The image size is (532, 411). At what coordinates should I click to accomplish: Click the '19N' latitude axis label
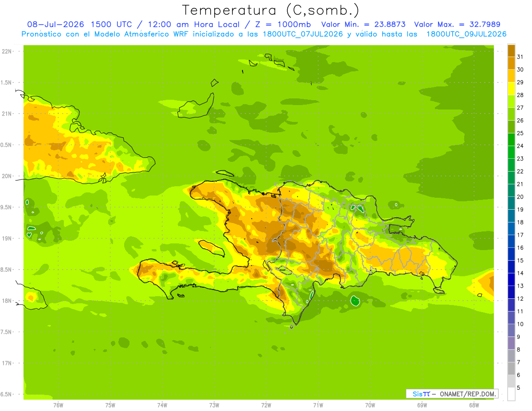6,239
